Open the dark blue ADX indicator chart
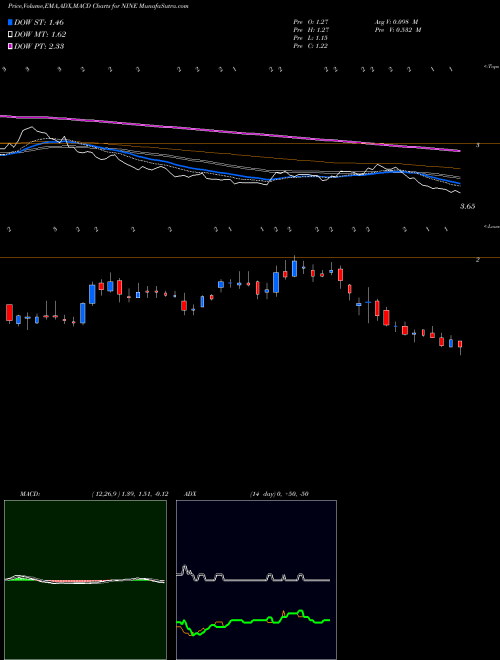This screenshot has height=660, width=500. 256,580
